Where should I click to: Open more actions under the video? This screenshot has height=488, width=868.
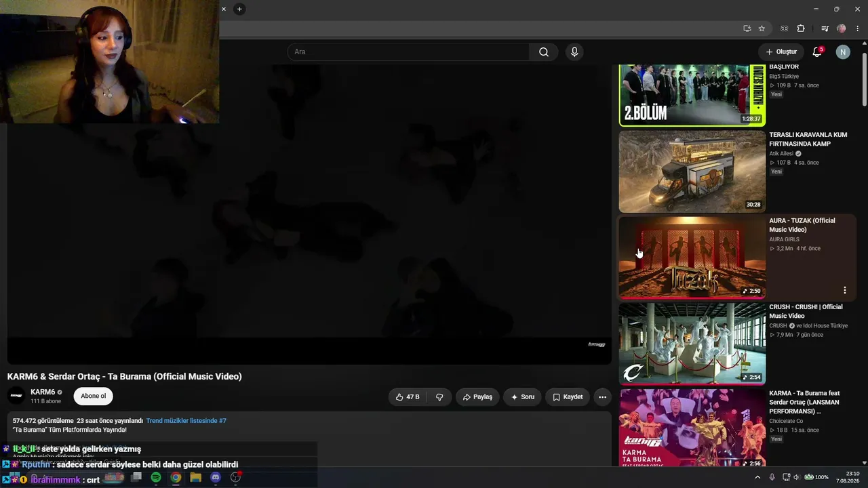click(x=602, y=397)
